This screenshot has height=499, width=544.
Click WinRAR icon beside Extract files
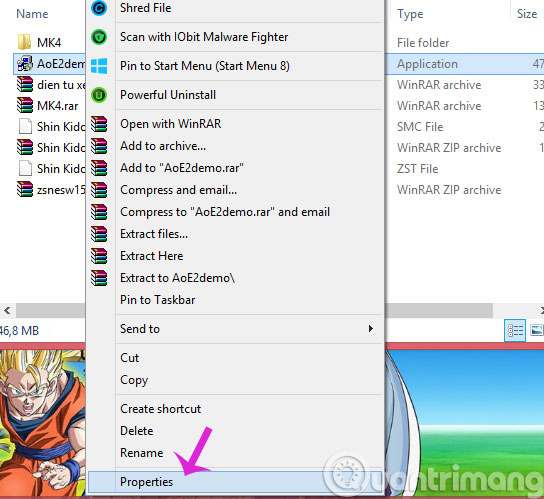point(99,234)
